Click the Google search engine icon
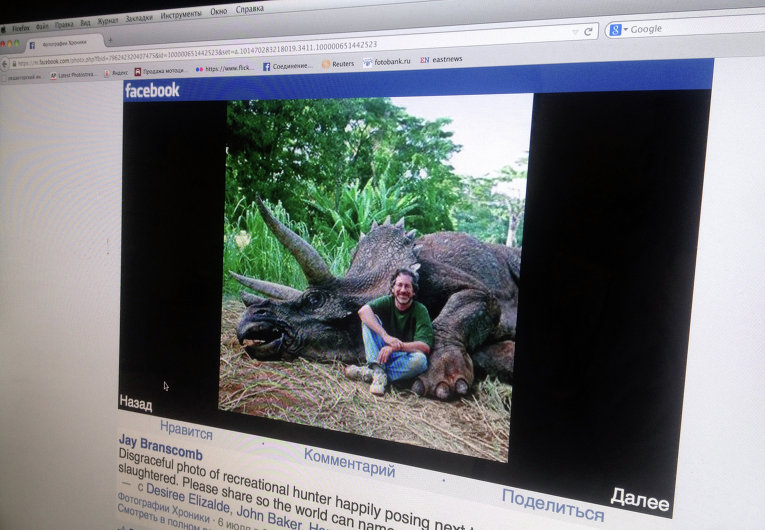Viewport: 765px width, 530px height. click(615, 30)
